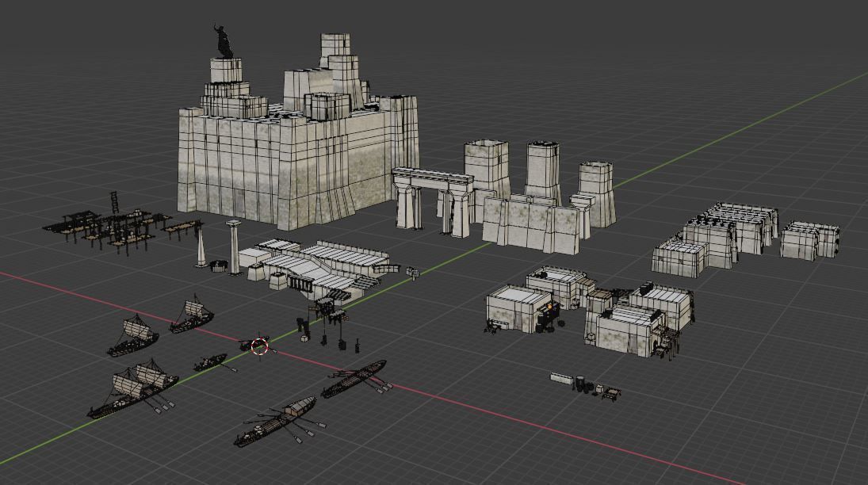Select the isolated block building far right
Screen dimensions: 868x485
click(x=809, y=240)
